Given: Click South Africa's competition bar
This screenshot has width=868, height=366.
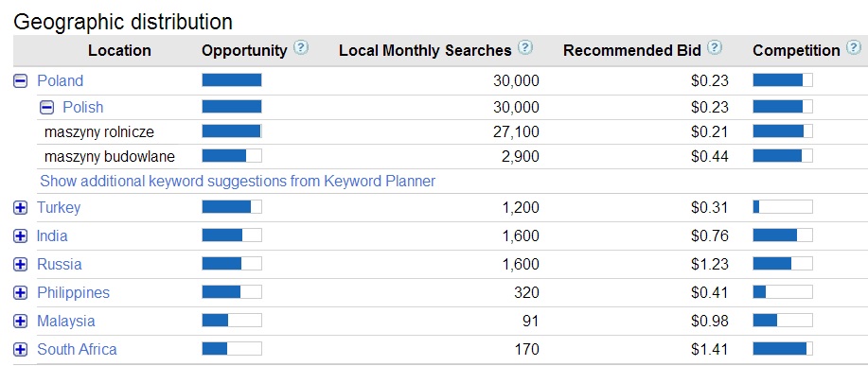Looking at the screenshot, I should (x=783, y=349).
